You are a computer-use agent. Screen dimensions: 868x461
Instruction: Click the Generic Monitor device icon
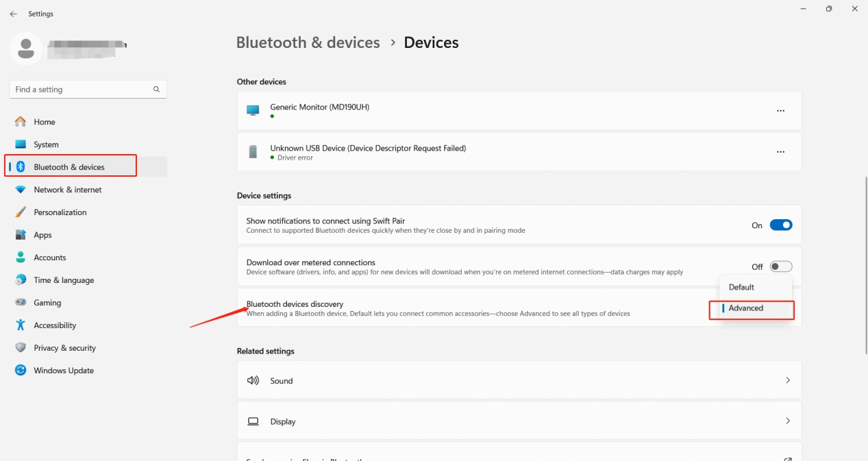(253, 110)
